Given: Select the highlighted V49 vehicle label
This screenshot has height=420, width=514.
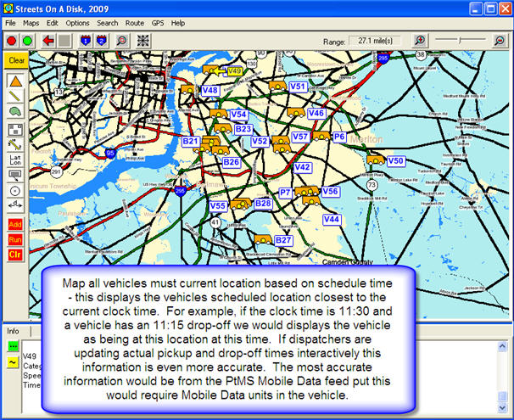Looking at the screenshot, I should click(235, 70).
